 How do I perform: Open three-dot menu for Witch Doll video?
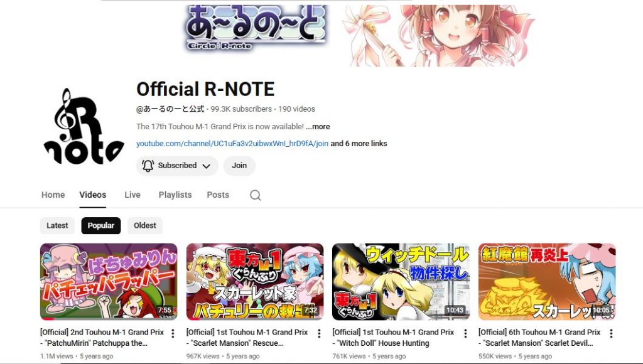click(x=465, y=333)
